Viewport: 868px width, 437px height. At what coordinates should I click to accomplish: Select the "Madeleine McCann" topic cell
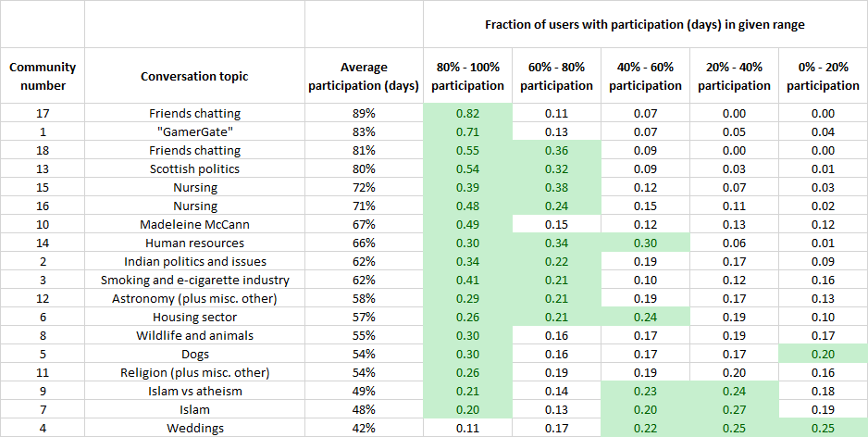point(194,224)
